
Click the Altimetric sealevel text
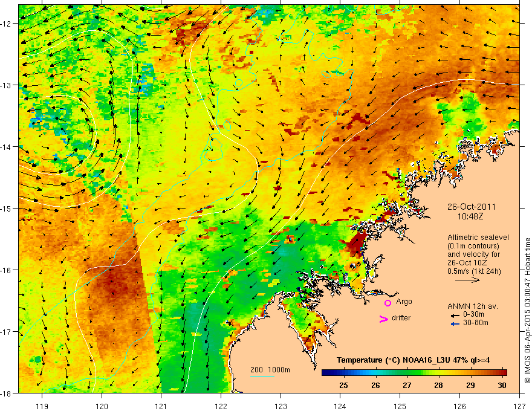(478, 238)
